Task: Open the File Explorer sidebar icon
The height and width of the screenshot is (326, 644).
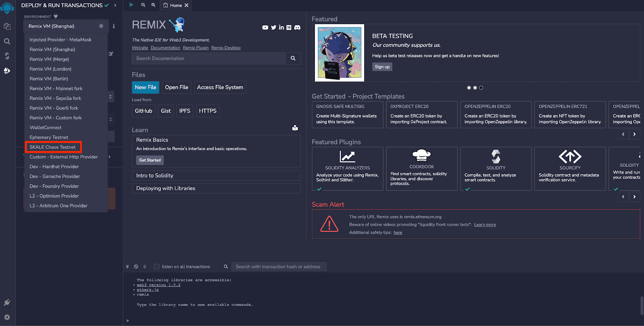Action: [x=7, y=26]
